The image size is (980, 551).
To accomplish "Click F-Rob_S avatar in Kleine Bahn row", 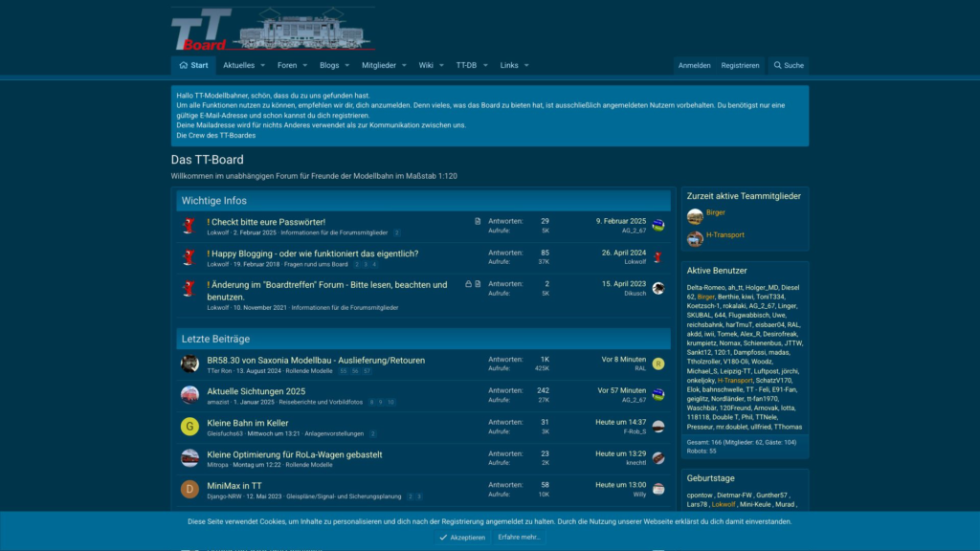I will (x=658, y=427).
